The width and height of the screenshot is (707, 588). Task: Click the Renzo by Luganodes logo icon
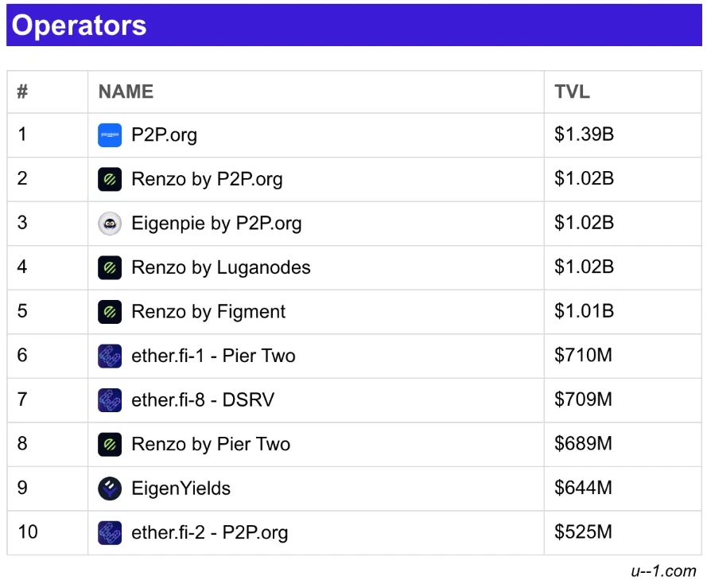point(110,268)
